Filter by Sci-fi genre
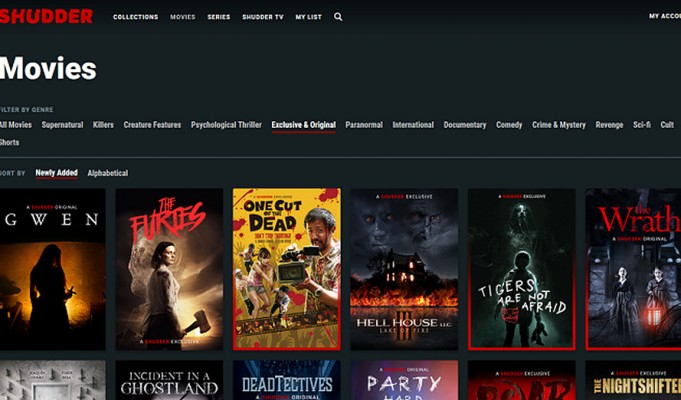681x400 pixels. point(642,125)
